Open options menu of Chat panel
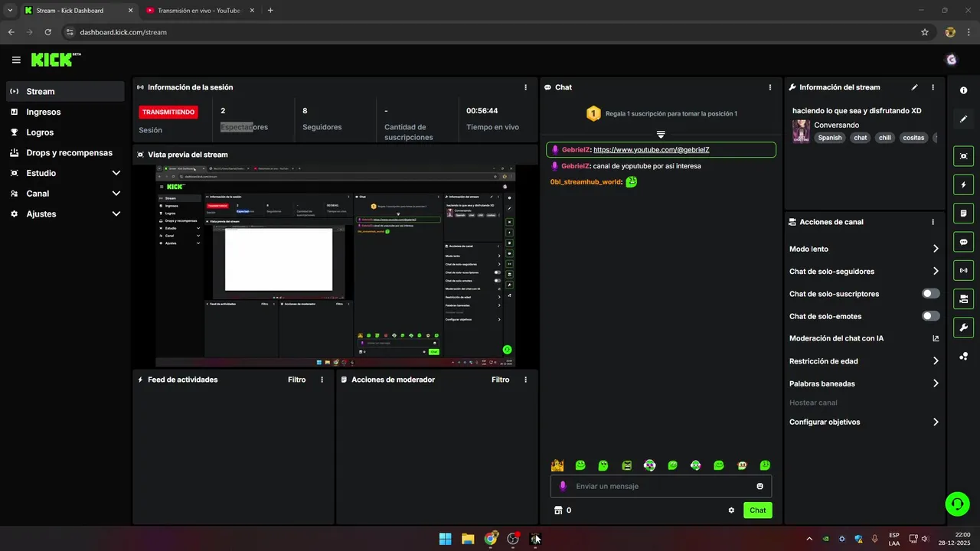The height and width of the screenshot is (551, 980). [x=769, y=87]
